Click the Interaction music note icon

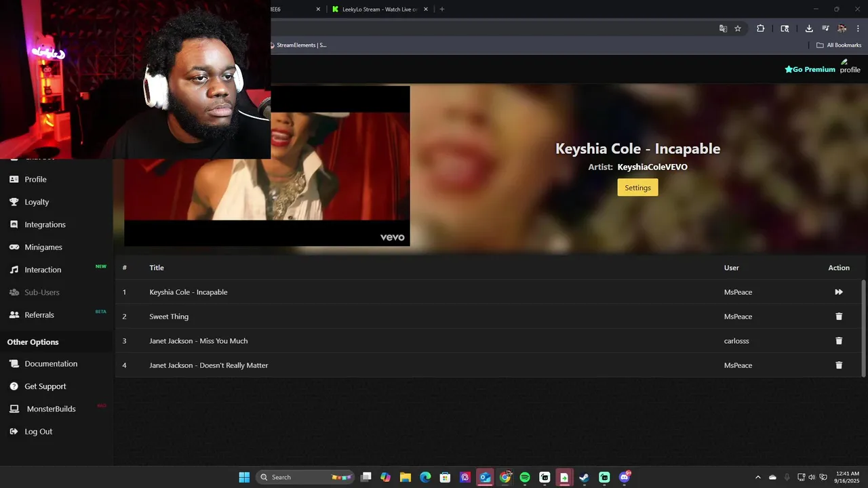(x=14, y=270)
